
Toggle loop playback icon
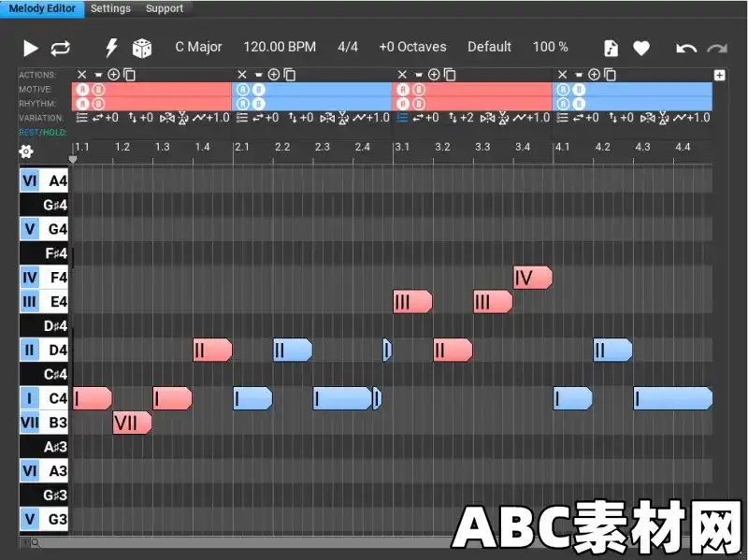pyautogui.click(x=61, y=49)
